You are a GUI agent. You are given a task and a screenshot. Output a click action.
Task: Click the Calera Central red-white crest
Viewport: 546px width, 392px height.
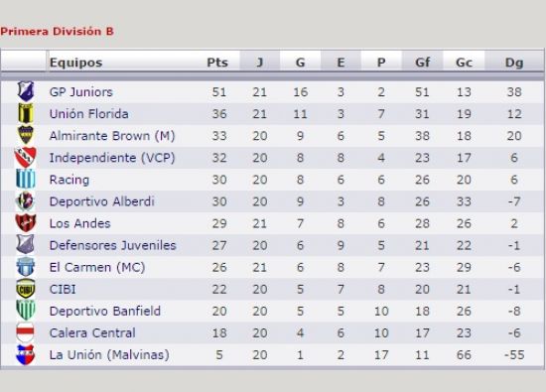point(26,332)
